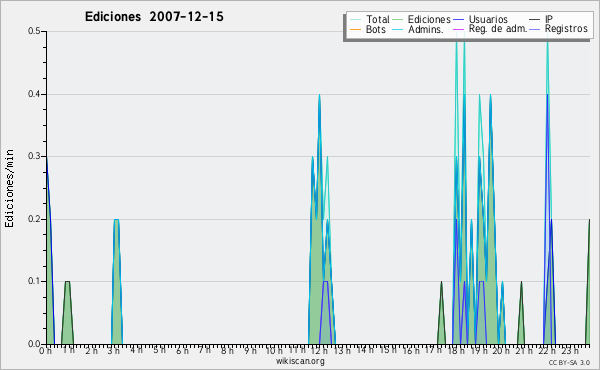The height and width of the screenshot is (370, 600).
Task: Click the 0.4 label on vertical axis
Action: click(34, 94)
